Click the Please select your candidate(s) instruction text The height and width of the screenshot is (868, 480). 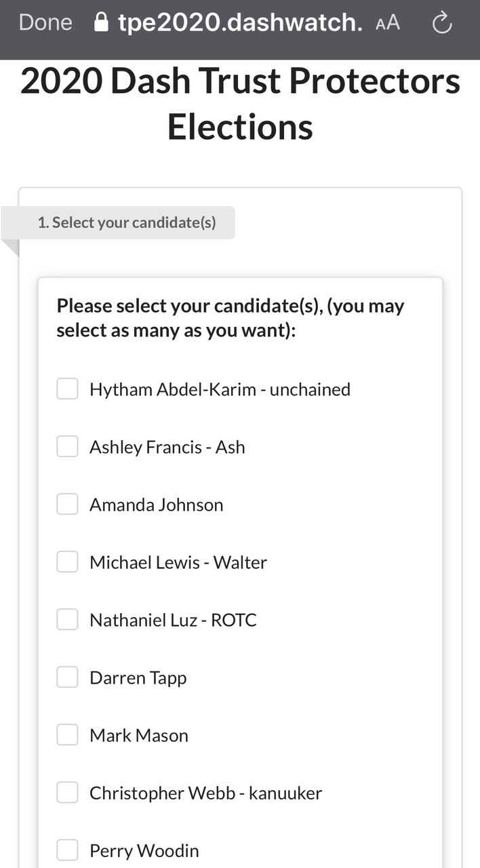(x=230, y=319)
